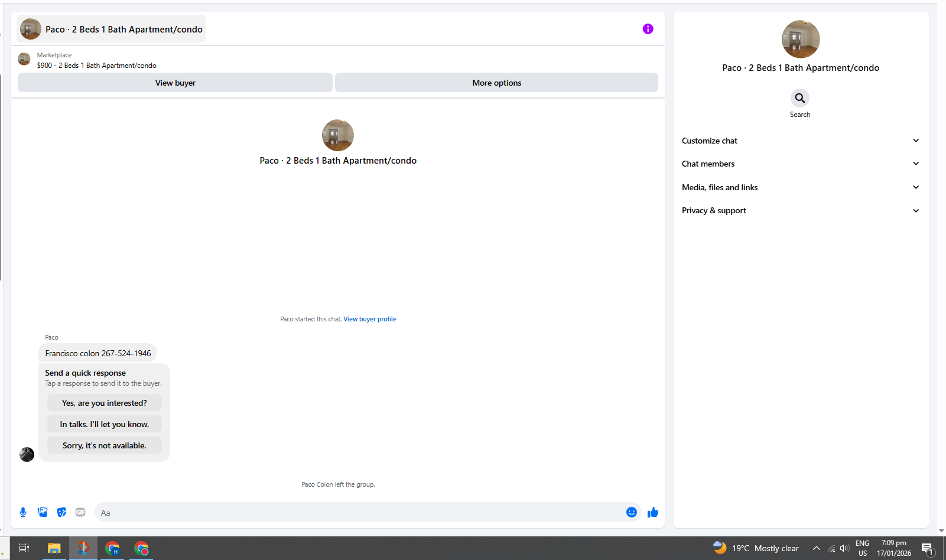
Task: Click sender avatar beside quick responses
Action: (27, 454)
